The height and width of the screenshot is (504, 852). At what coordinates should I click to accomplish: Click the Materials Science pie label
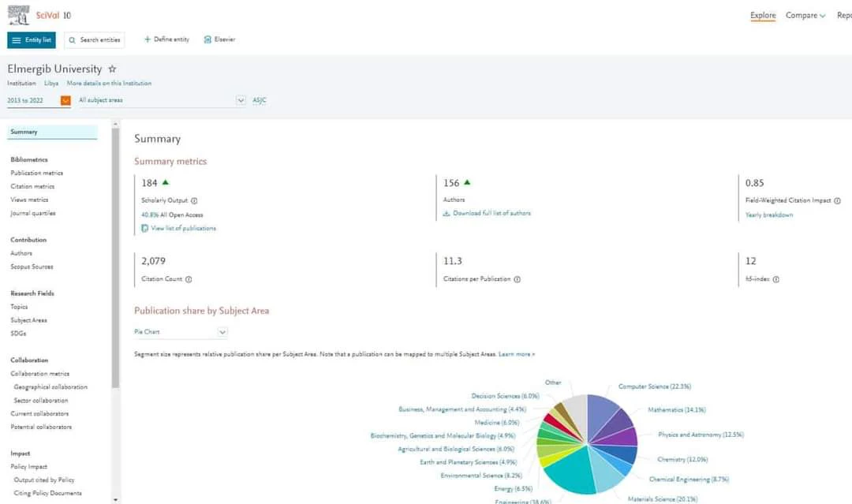(663, 499)
